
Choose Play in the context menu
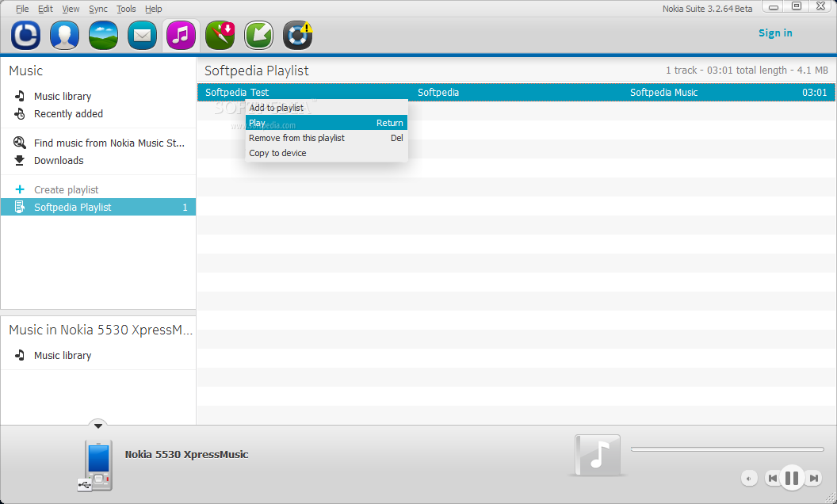(x=326, y=123)
